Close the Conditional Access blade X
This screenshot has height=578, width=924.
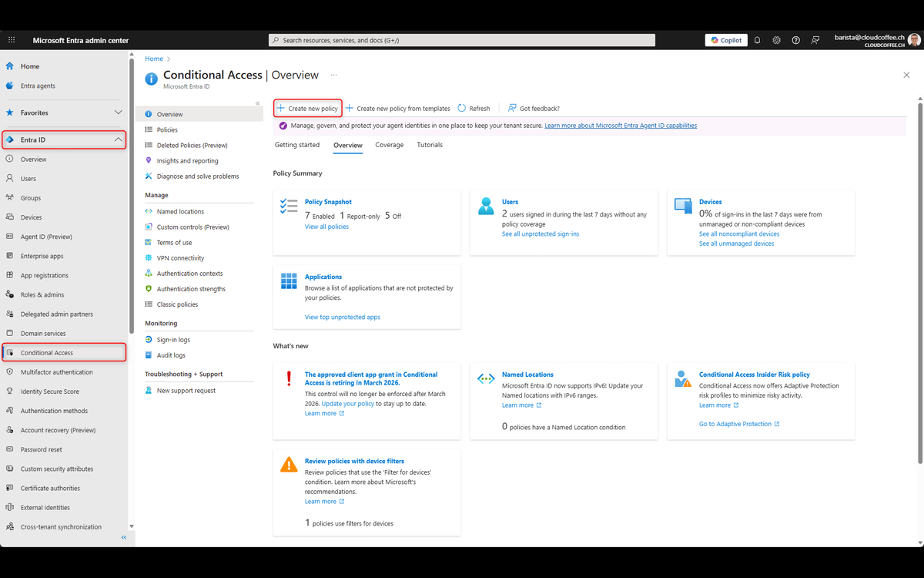pyautogui.click(x=906, y=75)
